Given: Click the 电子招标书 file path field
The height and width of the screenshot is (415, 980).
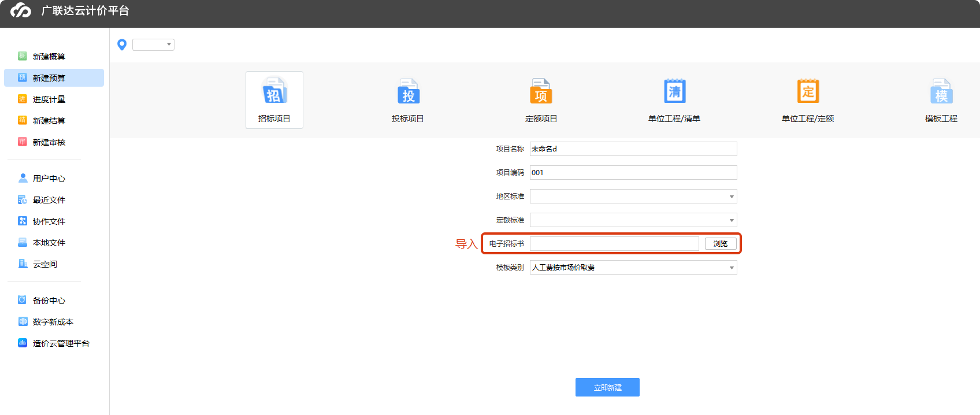Looking at the screenshot, I should [614, 243].
